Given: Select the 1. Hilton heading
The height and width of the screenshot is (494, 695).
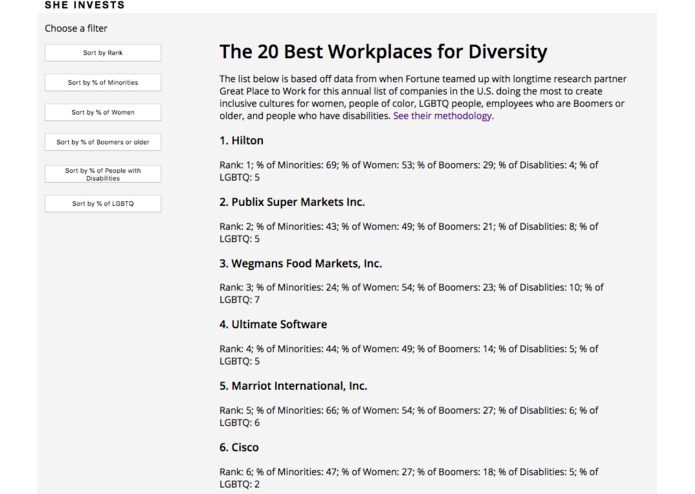Looking at the screenshot, I should tap(242, 140).
